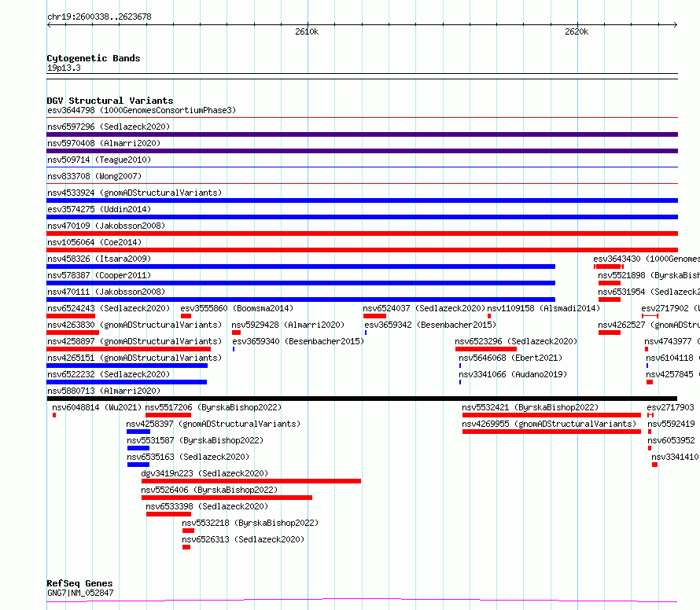The width and height of the screenshot is (700, 610).
Task: Click the nsv4269955 gnomAD red bar
Action: click(552, 432)
